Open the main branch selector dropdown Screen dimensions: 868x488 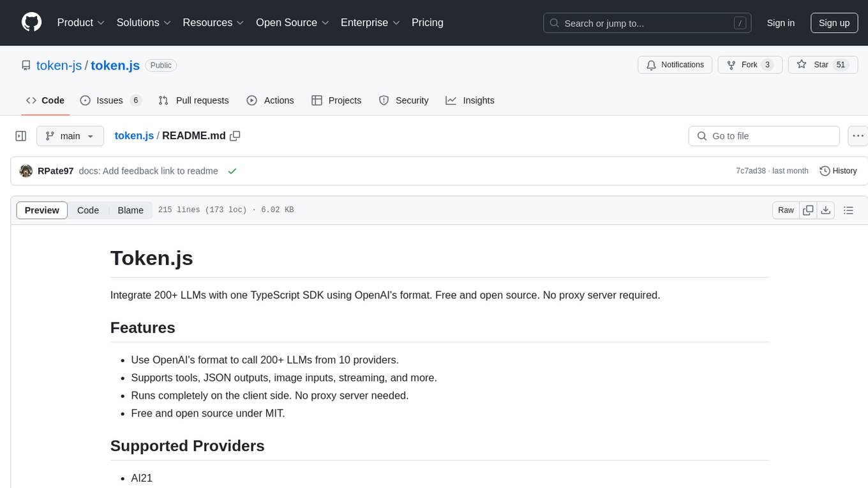click(70, 136)
